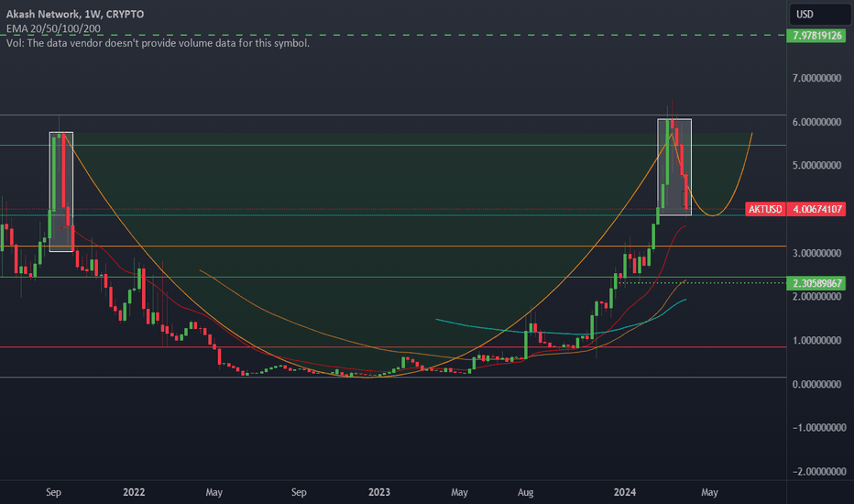The width and height of the screenshot is (854, 504).
Task: Click the 0.00000000 price axis value
Action: 816,384
